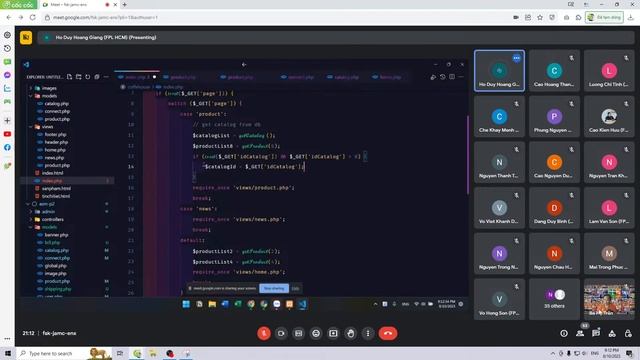This screenshot has width=640, height=360.
Task: Click the editor vertical scrollbar
Action: tap(467, 155)
